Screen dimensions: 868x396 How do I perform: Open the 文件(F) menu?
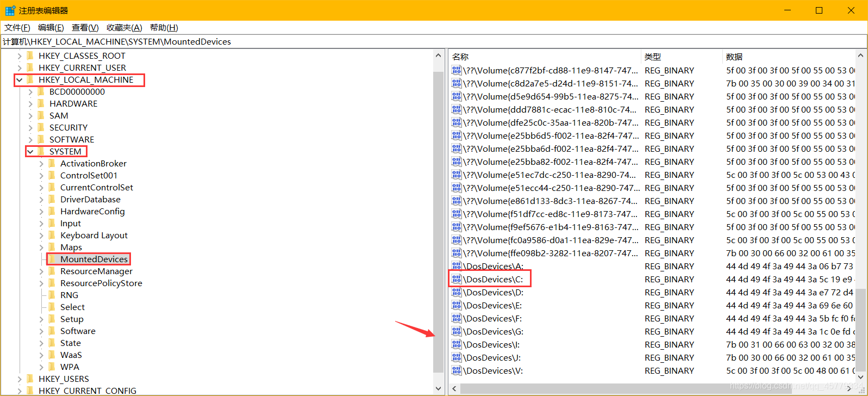[17, 28]
